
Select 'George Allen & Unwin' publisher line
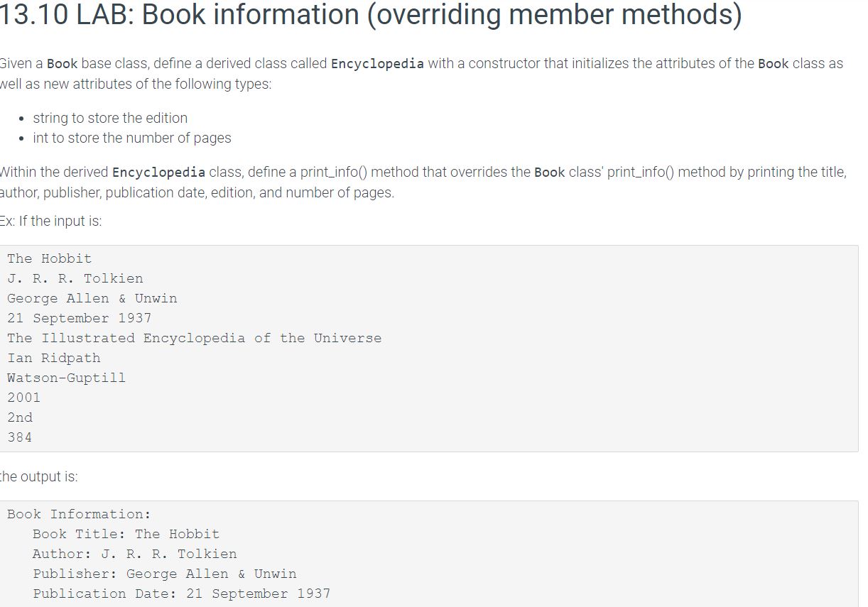pyautogui.click(x=92, y=298)
